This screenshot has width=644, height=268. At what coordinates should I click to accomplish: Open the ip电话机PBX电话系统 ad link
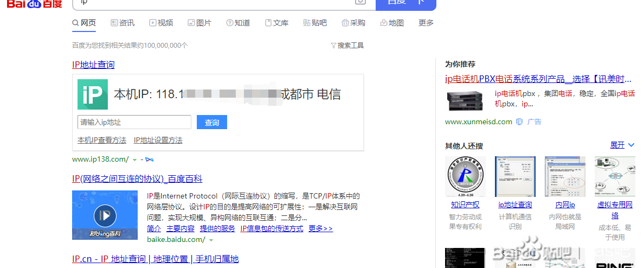[x=538, y=79]
